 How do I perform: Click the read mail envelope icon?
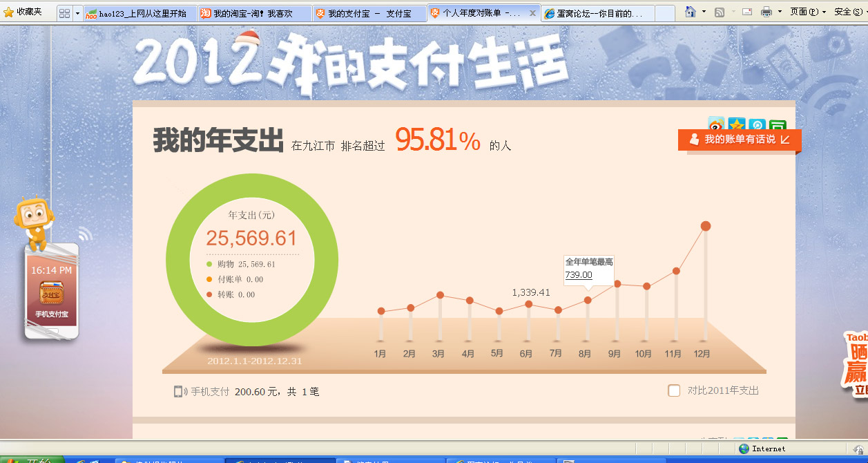747,12
